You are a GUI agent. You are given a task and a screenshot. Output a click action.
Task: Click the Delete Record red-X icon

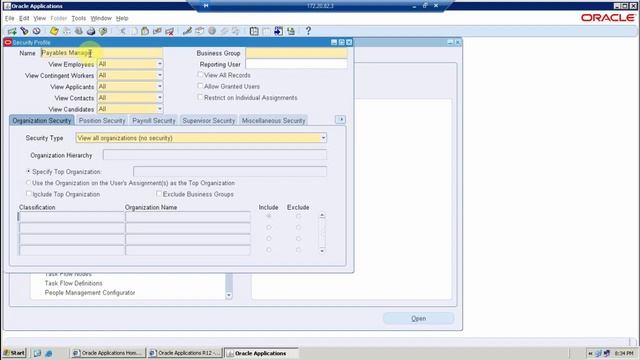click(169, 31)
